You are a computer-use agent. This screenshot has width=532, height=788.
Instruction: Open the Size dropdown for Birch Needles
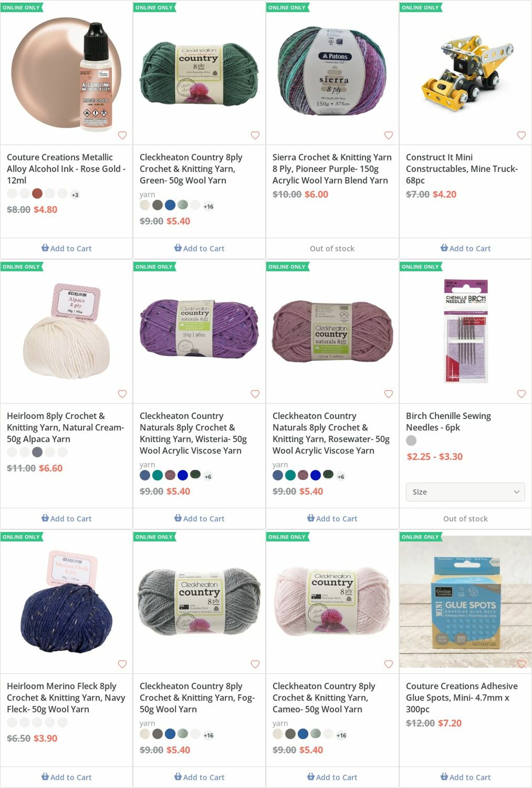(x=465, y=492)
